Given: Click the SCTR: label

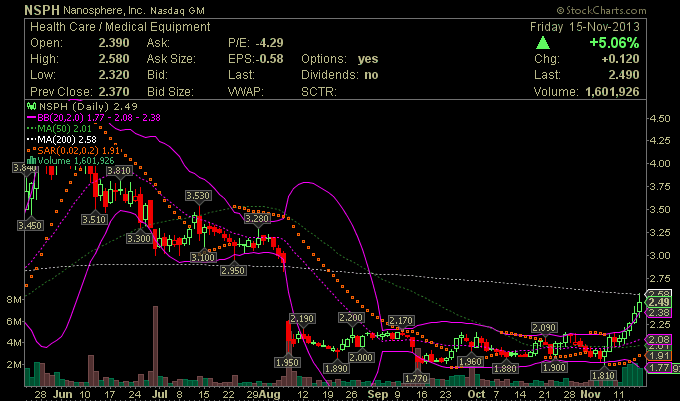Looking at the screenshot, I should [x=319, y=91].
